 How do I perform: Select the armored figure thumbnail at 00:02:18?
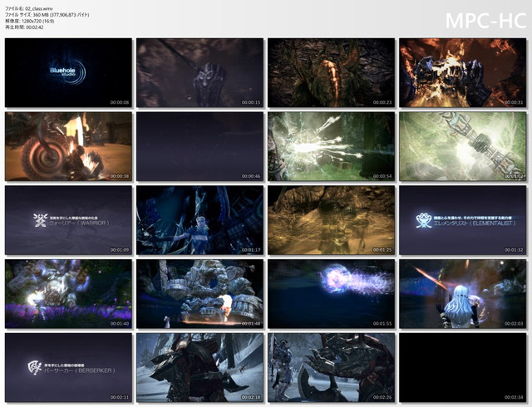coord(199,368)
